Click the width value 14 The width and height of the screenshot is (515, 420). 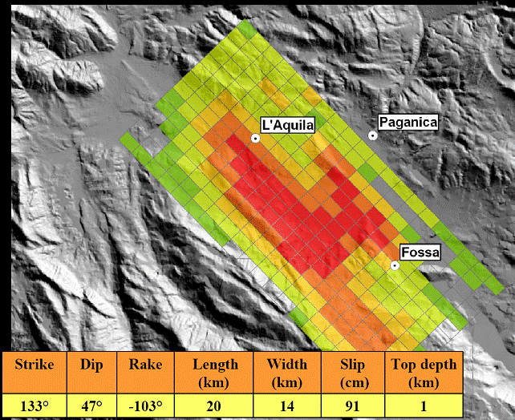point(287,406)
